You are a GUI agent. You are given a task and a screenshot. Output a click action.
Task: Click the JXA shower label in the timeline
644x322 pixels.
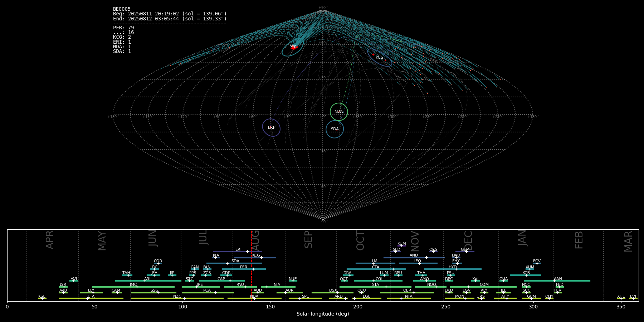click(216, 255)
